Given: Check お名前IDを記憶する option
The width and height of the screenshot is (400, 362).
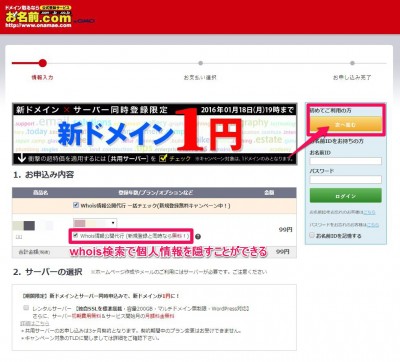Looking at the screenshot, I should pyautogui.click(x=312, y=235).
